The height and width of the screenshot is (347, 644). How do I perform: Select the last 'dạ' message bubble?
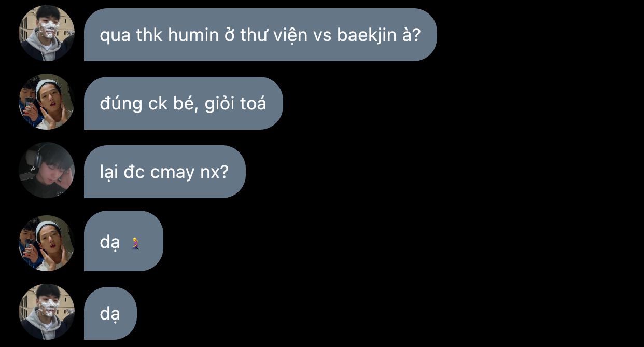point(110,313)
